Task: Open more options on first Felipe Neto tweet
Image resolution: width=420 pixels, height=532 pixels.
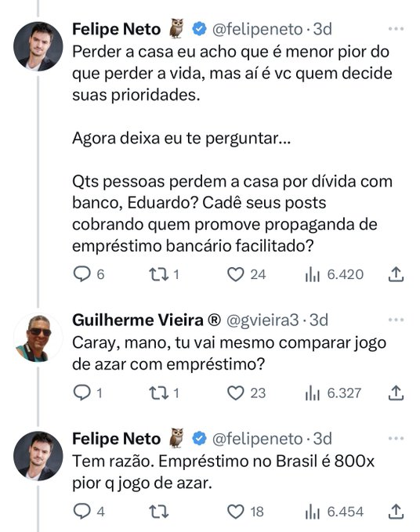Action: pos(396,29)
